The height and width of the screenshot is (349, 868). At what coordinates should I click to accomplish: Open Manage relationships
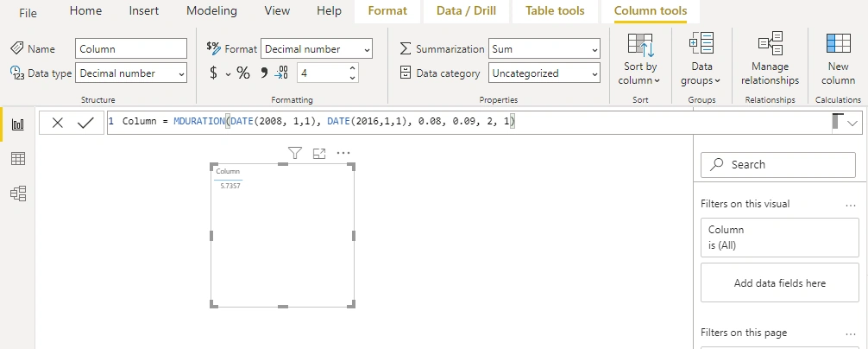(770, 60)
